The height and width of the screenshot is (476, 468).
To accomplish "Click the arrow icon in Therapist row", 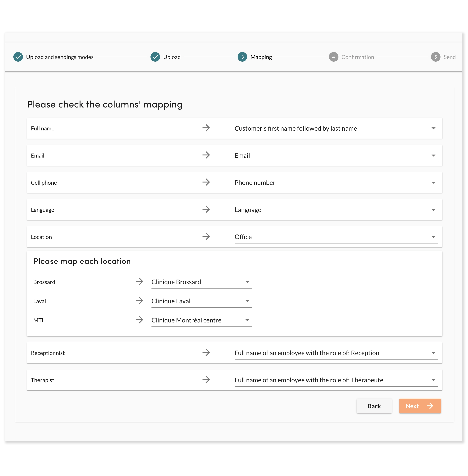I will click(x=206, y=380).
